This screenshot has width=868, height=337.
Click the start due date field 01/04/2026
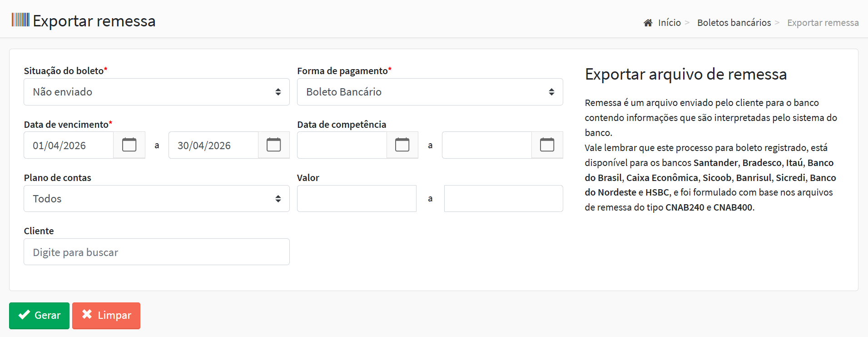pos(69,145)
